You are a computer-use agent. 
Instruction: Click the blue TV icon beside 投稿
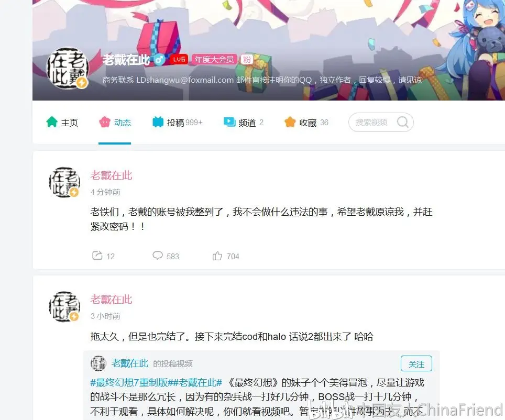[158, 122]
